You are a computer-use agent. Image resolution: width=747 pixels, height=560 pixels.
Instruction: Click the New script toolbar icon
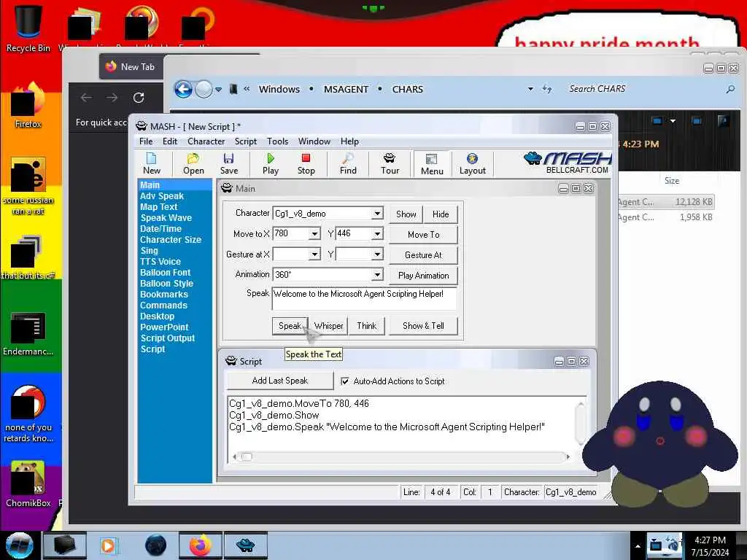point(152,164)
